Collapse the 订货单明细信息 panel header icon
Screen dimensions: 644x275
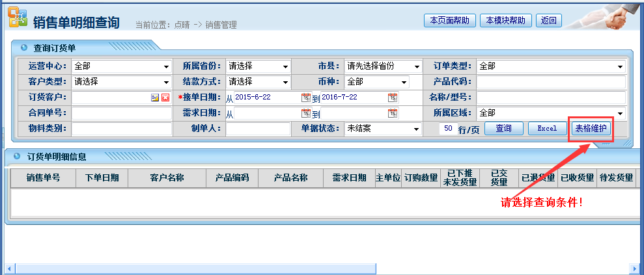[16, 156]
